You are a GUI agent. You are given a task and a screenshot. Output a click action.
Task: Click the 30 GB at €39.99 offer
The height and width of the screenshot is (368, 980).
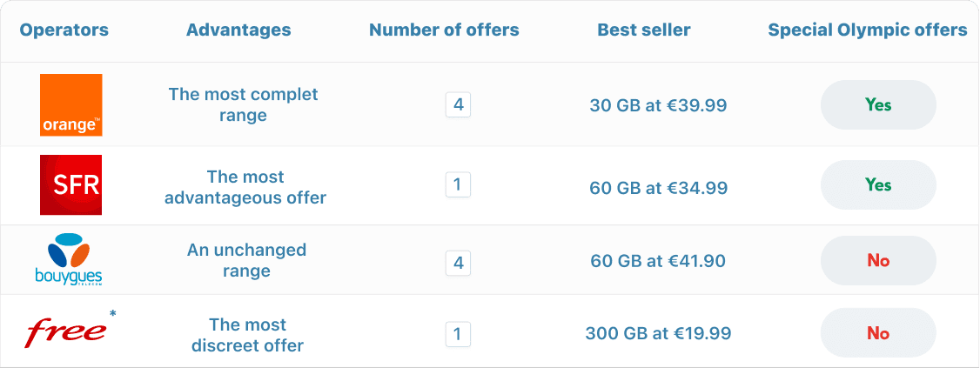pos(658,106)
